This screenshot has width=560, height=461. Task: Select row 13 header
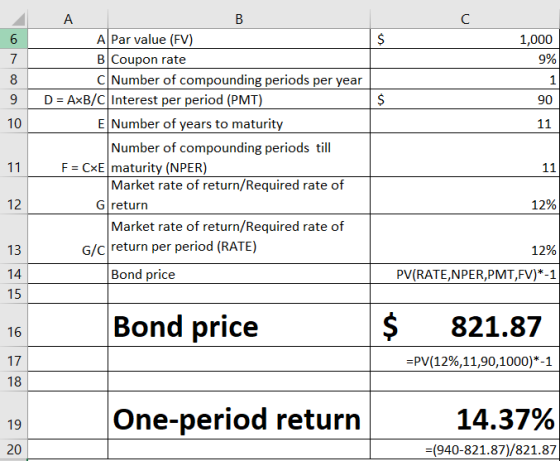(x=14, y=239)
